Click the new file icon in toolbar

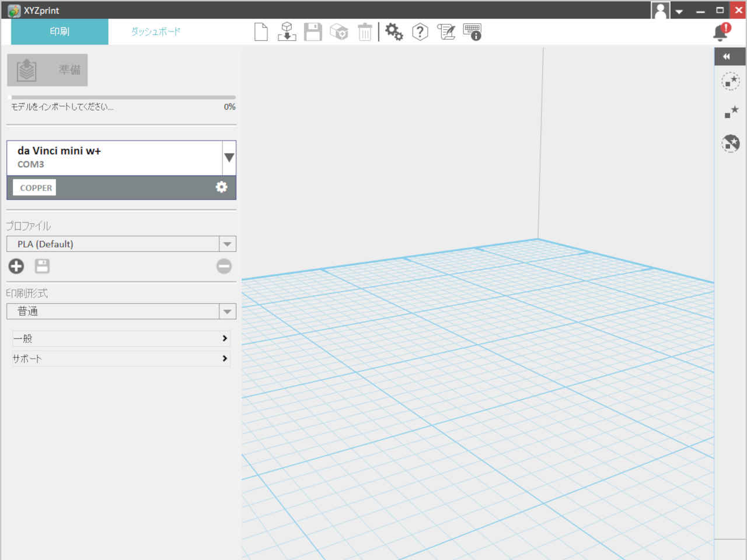click(261, 32)
